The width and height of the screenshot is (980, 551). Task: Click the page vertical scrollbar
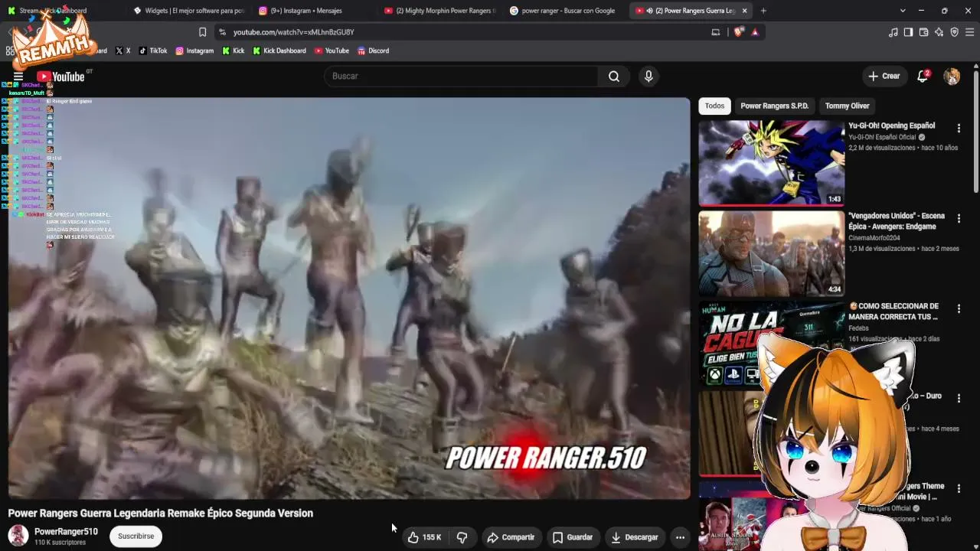[976, 130]
